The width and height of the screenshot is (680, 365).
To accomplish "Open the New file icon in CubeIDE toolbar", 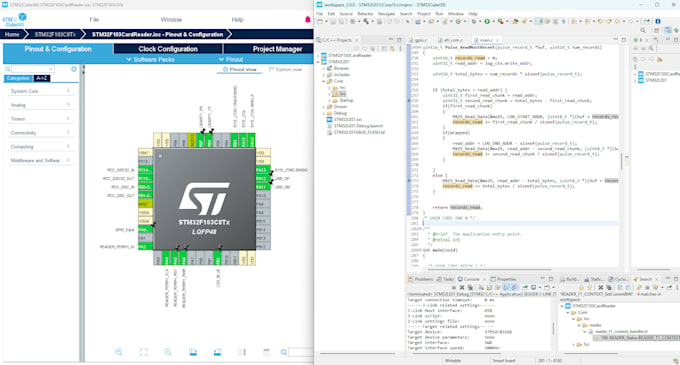I will [x=320, y=21].
